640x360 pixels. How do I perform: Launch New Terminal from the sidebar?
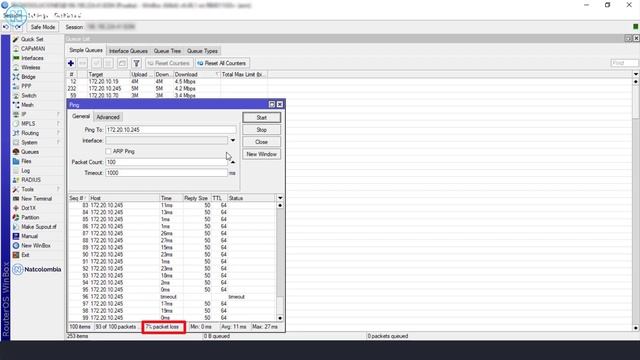pos(36,199)
